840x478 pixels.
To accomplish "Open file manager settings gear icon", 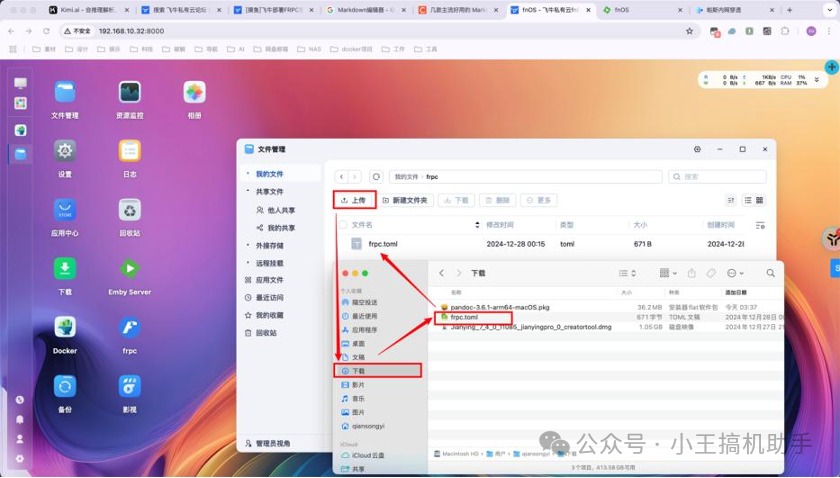I will pyautogui.click(x=697, y=149).
